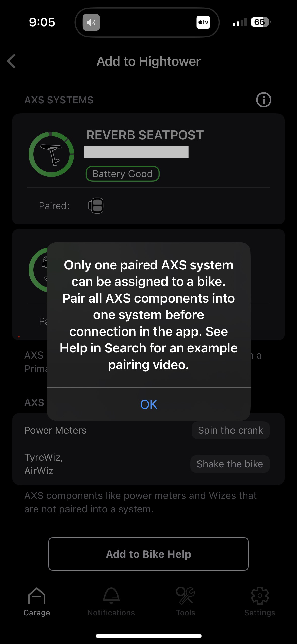This screenshot has width=297, height=644.
Task: Select the TyreWiz, AirWiz row
Action: [x=148, y=464]
